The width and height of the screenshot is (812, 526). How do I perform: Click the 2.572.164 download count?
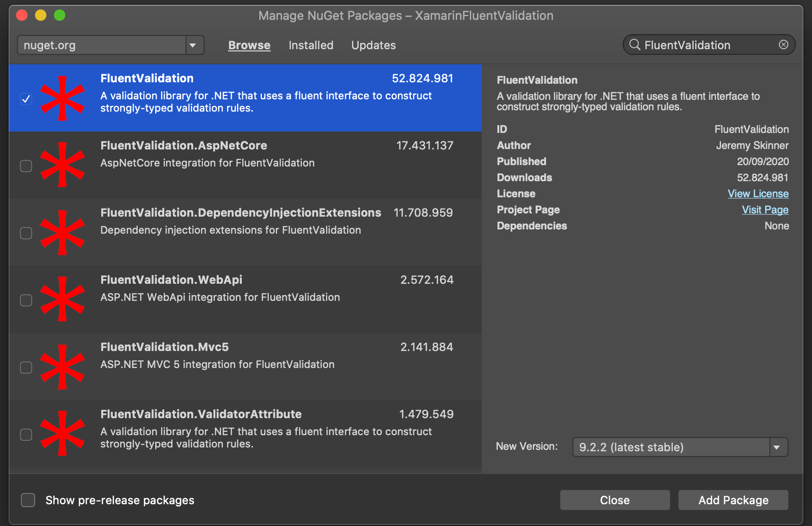coord(427,280)
